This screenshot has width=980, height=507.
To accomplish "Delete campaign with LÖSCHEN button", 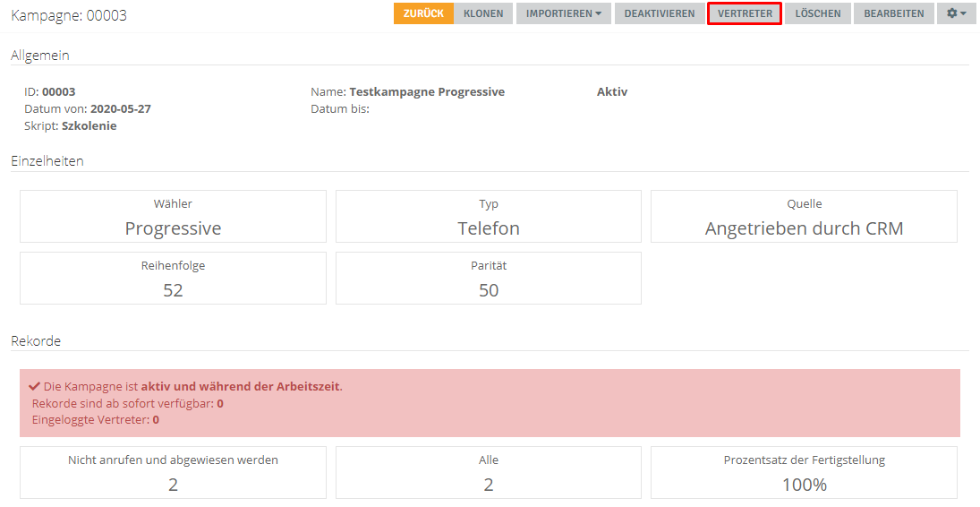I will coord(818,13).
